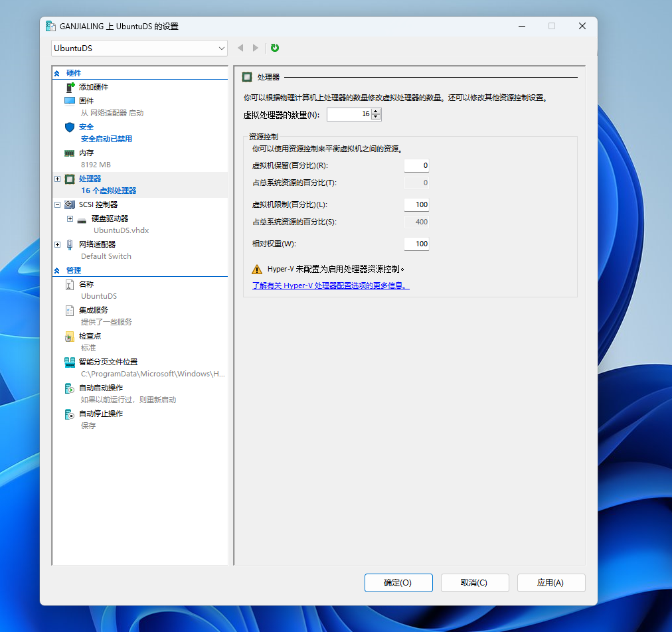Click the Memory (内存) chip icon
Screen dimensions: 672x632
70,153
